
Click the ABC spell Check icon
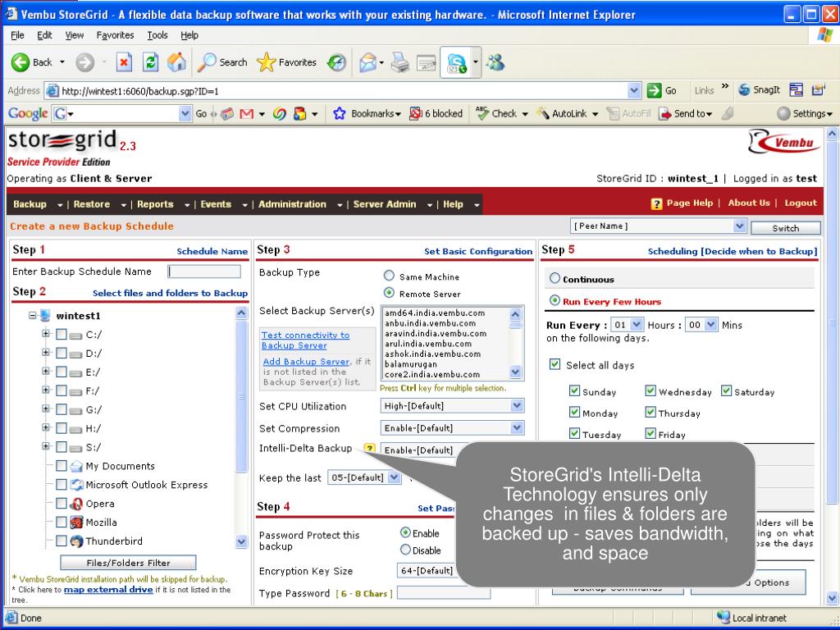pos(482,113)
